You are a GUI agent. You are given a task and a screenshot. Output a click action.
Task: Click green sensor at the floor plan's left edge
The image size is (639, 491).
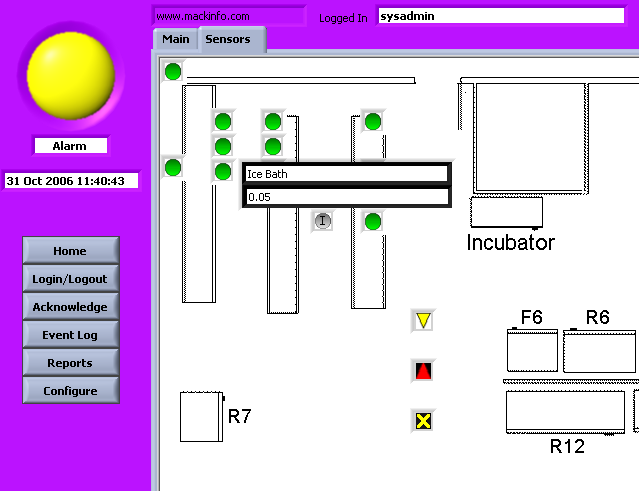point(173,167)
